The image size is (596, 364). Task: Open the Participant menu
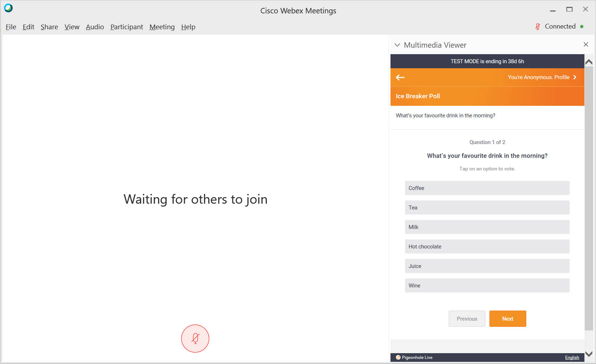pos(126,27)
